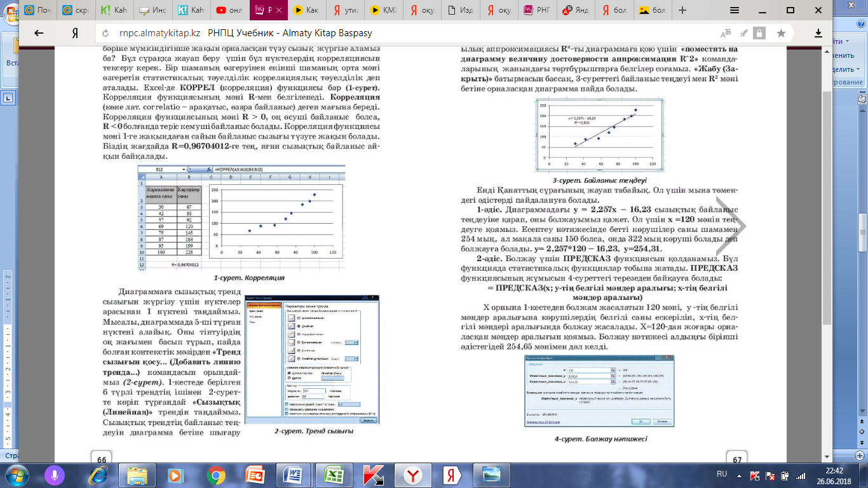Open a new browser tab with the plus
This screenshot has width=868, height=488.
tap(682, 10)
